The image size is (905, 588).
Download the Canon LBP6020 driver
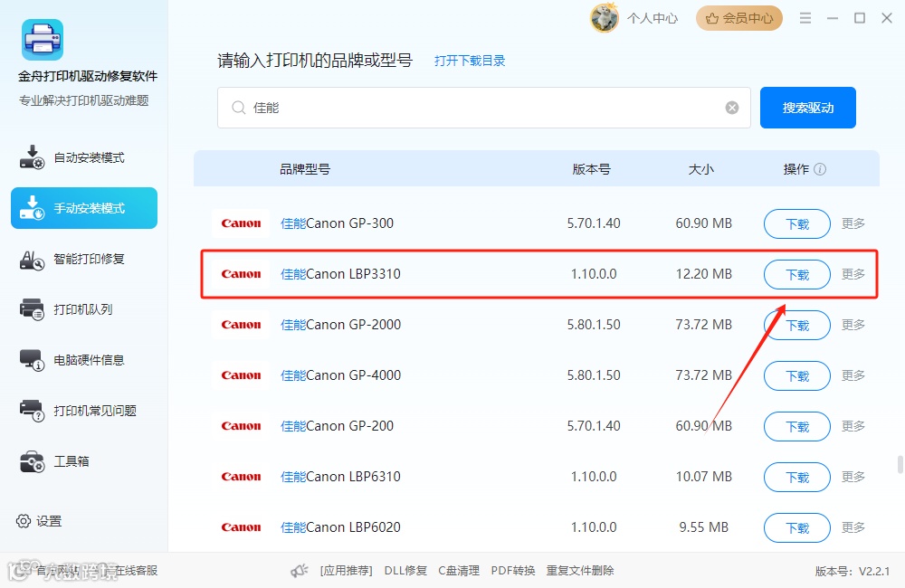pos(797,528)
